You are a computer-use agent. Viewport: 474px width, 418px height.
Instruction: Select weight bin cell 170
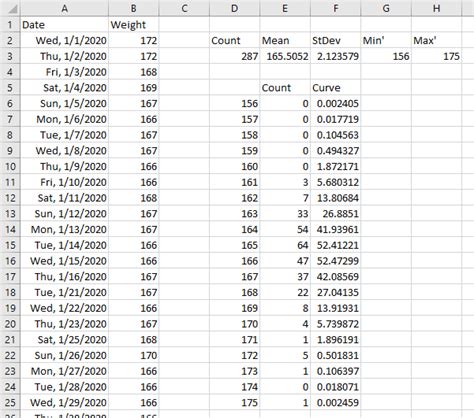tap(234, 324)
